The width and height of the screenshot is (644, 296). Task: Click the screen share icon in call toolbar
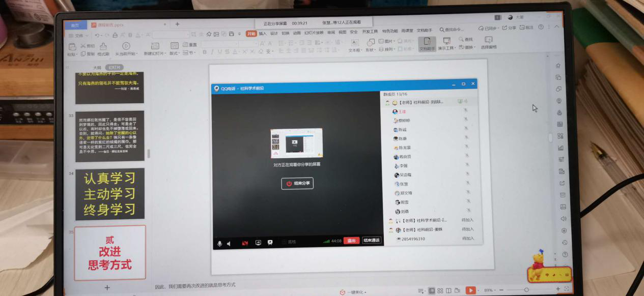pos(258,243)
